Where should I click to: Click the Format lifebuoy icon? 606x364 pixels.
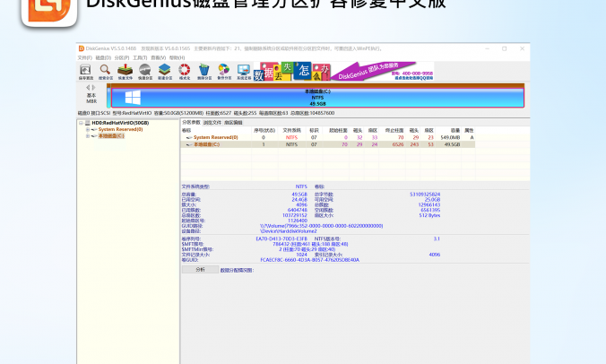click(185, 72)
